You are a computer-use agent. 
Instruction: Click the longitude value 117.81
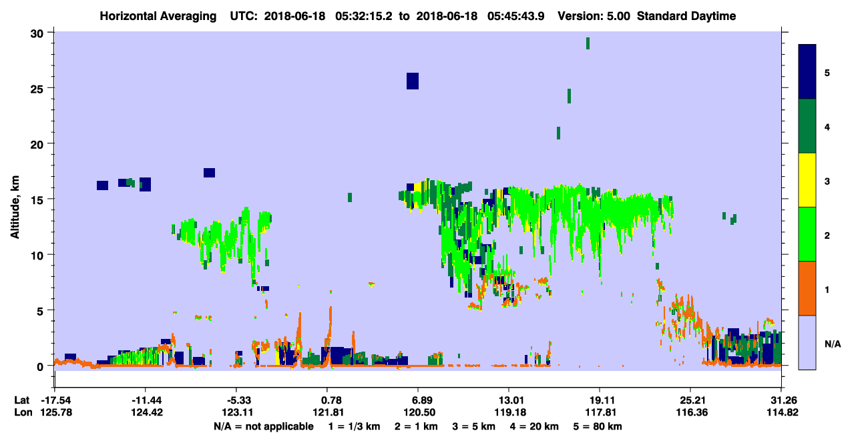coord(600,412)
